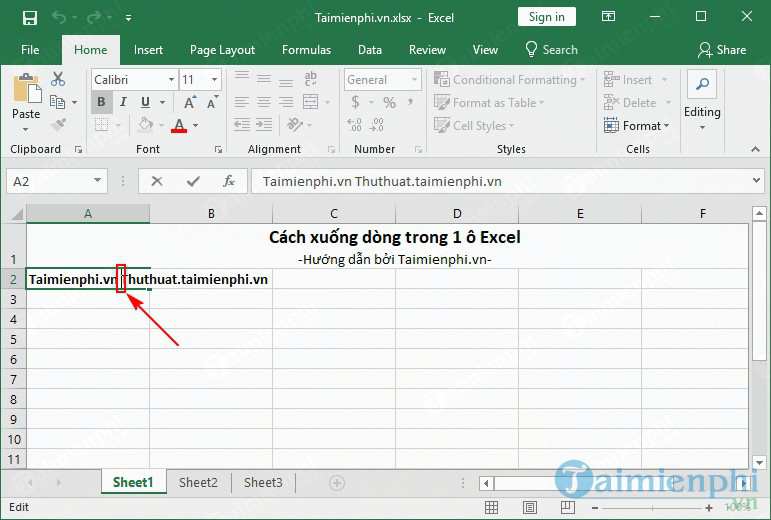Switch to Sheet2 tab
Screen dimensions: 771x520
(x=198, y=483)
